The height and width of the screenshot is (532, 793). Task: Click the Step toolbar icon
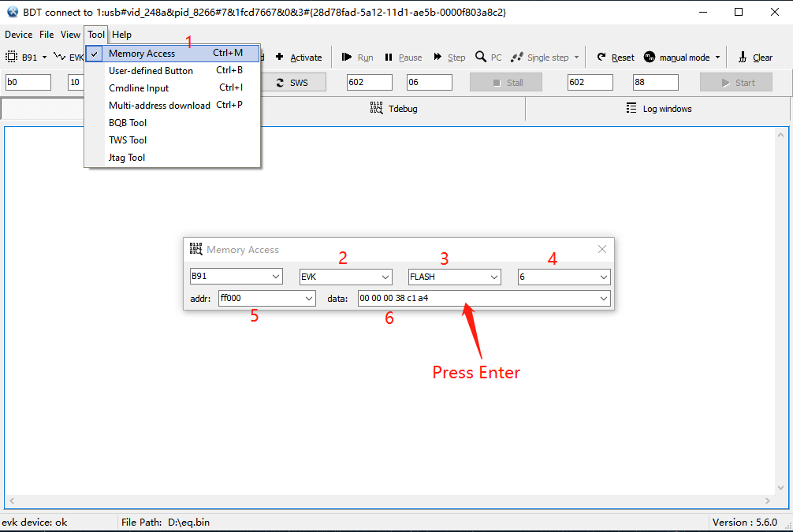(437, 58)
